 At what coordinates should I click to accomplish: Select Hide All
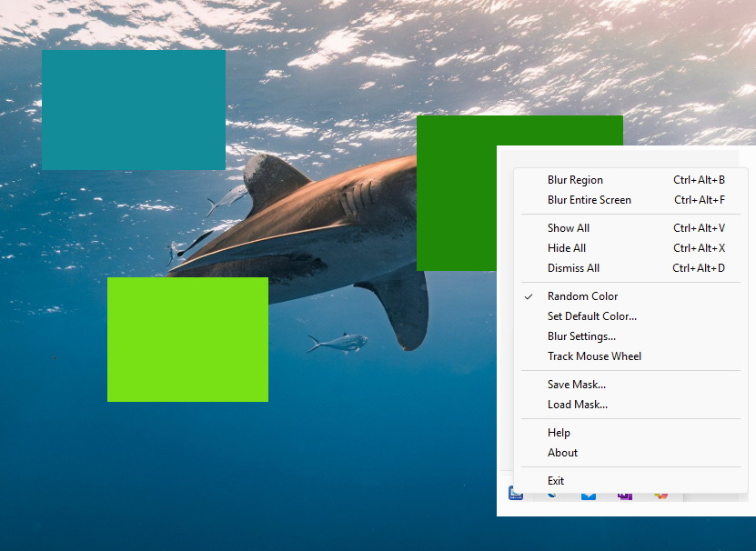tap(566, 247)
